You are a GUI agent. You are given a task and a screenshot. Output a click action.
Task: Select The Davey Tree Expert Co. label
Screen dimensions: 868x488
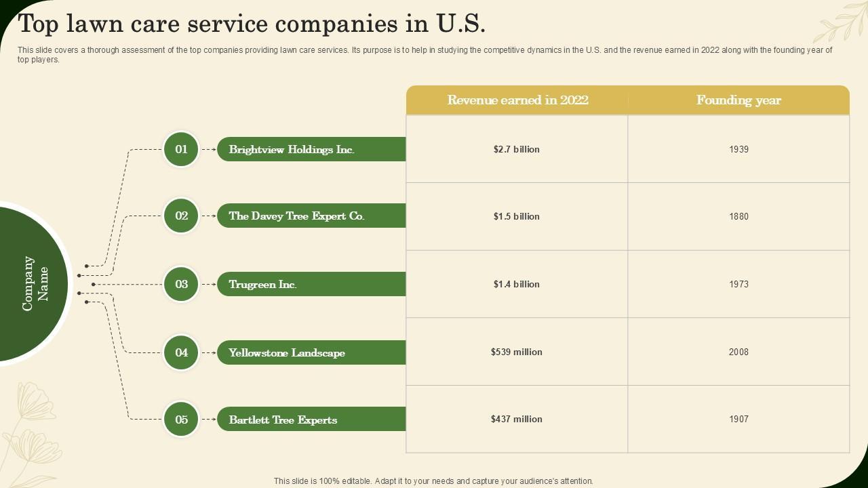[x=296, y=216]
